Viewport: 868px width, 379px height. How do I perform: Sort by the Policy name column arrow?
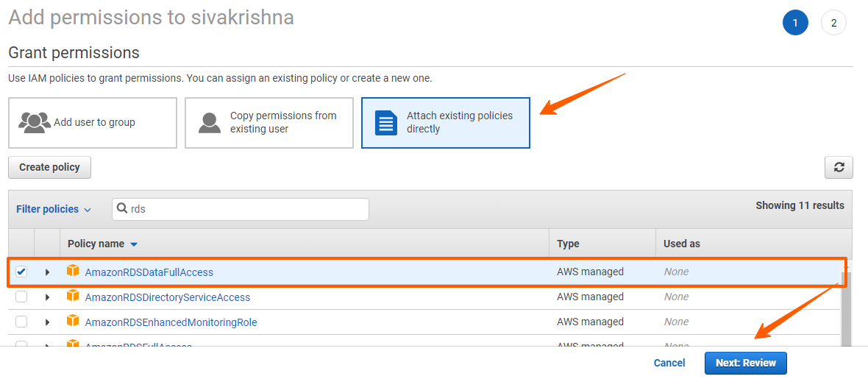pos(134,244)
